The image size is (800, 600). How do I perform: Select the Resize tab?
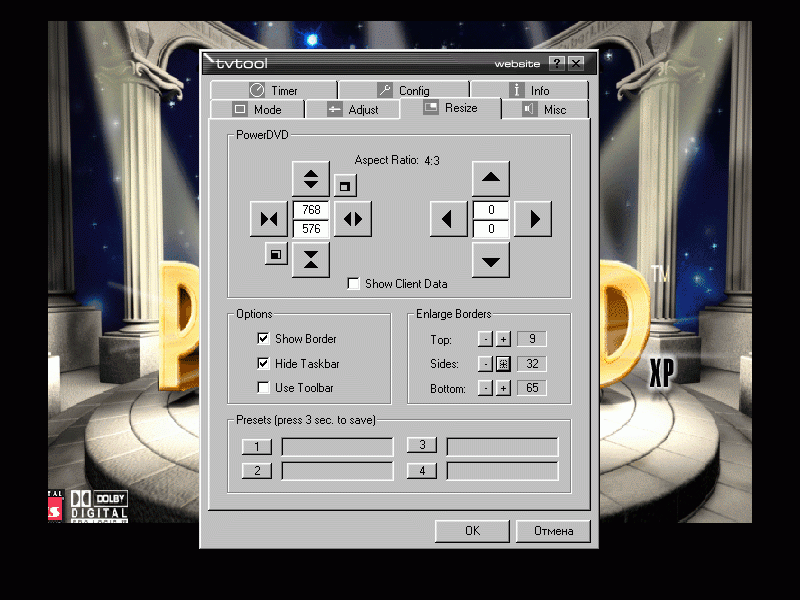451,108
